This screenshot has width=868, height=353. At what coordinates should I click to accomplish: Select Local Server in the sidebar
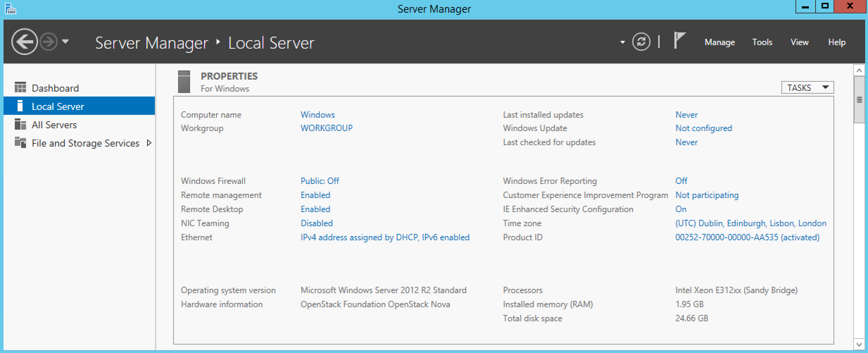click(79, 106)
